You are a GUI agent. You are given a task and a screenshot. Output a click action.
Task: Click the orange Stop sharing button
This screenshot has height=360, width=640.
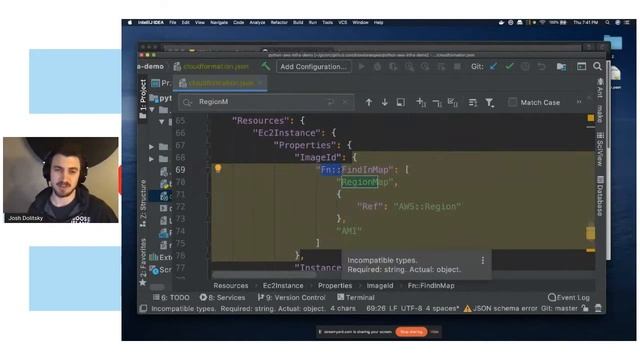[411, 332]
